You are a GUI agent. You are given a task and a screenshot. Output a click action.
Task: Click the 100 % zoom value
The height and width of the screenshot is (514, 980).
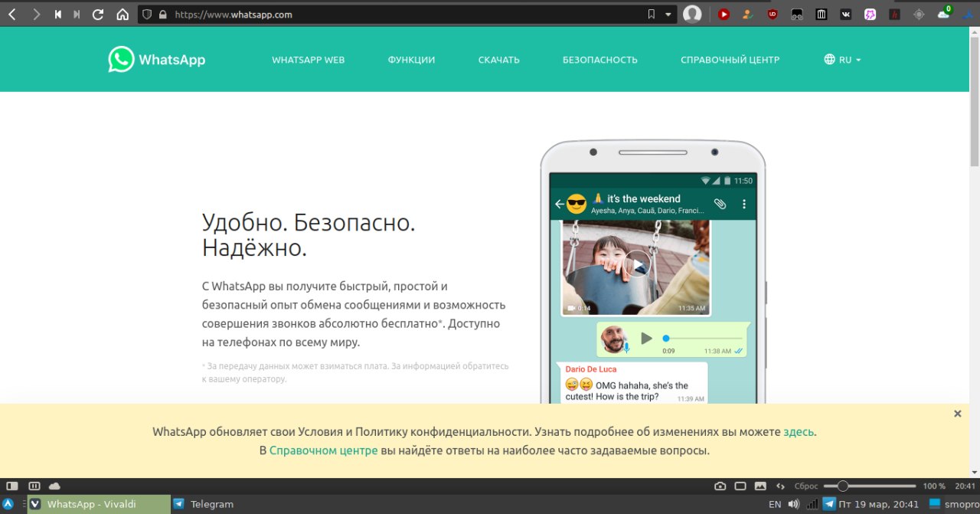pos(934,486)
